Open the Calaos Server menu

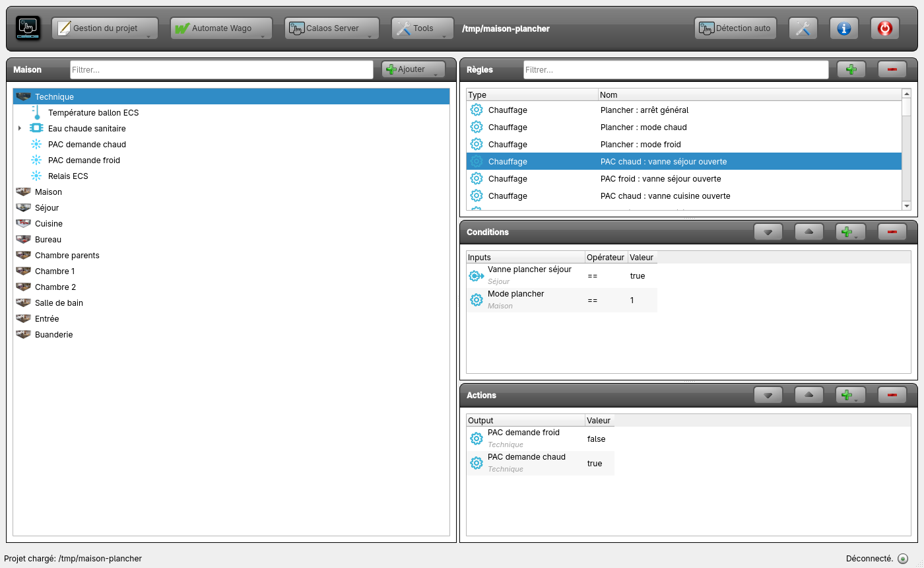click(332, 28)
